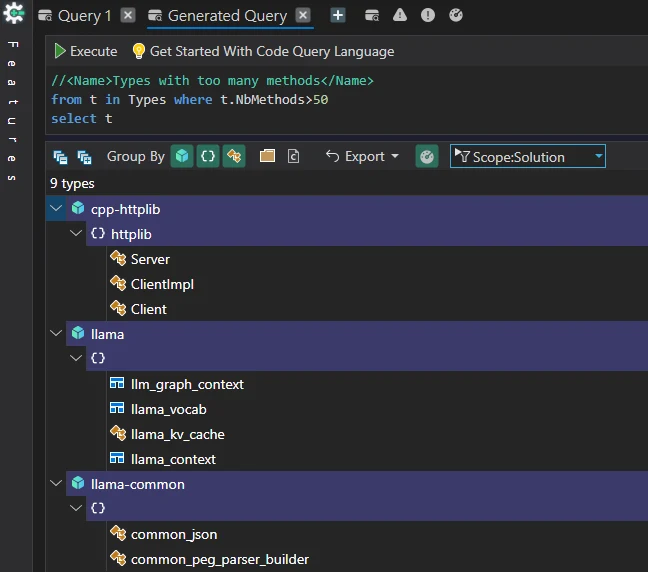Click the llama project cube icon
The image size is (648, 572).
point(78,333)
